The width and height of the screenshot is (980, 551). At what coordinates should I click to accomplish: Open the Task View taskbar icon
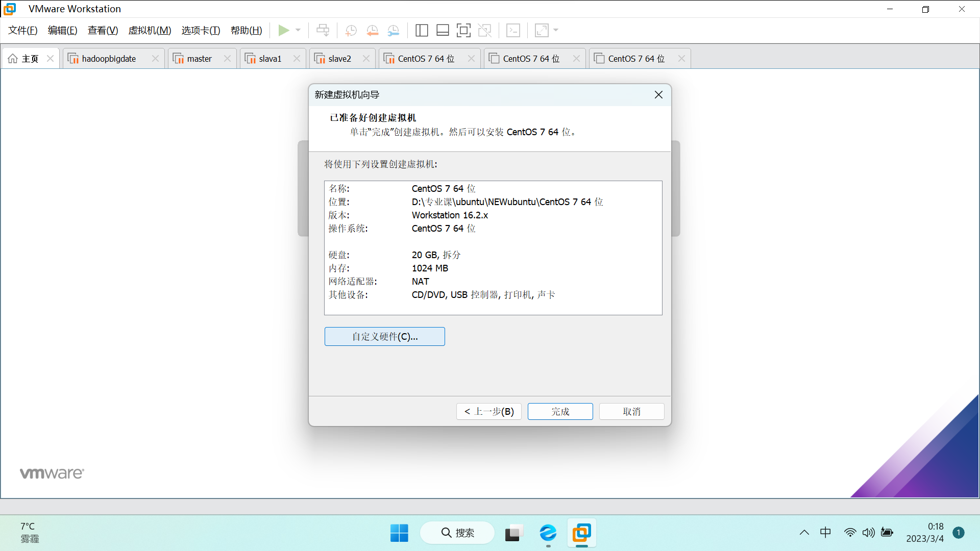(x=514, y=533)
